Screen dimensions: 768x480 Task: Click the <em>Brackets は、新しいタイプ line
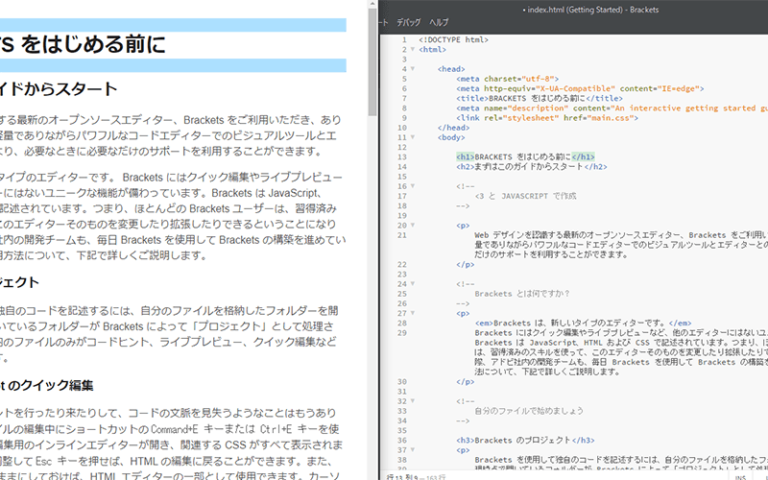tap(583, 323)
